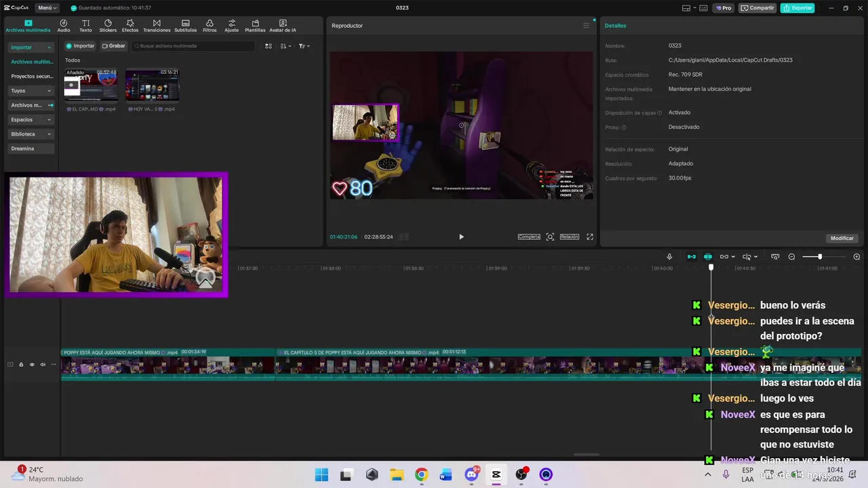Screen dimensions: 868x488
Task: Open Discord from taskbar
Action: [471, 474]
